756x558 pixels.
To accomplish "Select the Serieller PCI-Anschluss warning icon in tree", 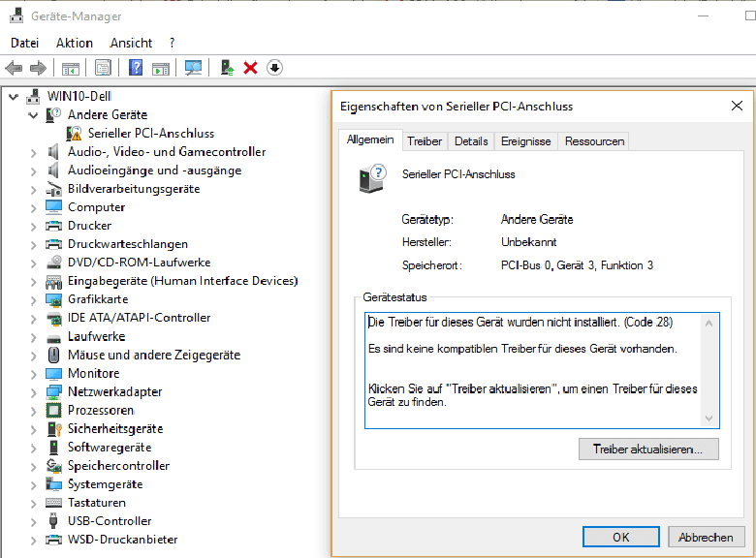I will tap(74, 133).
